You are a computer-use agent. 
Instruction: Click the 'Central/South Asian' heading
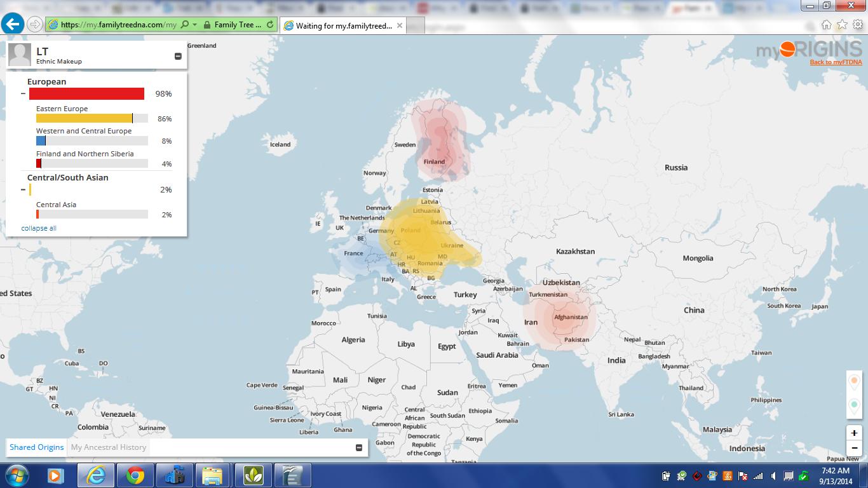[x=67, y=177]
